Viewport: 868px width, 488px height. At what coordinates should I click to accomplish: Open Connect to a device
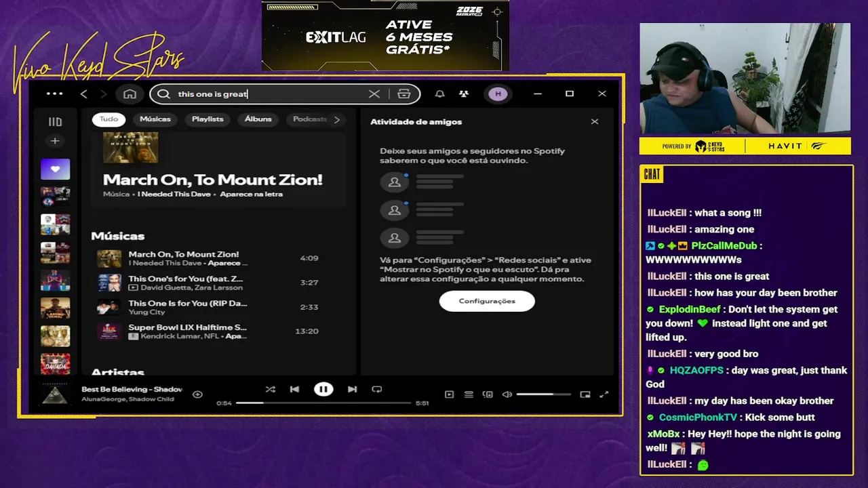487,394
